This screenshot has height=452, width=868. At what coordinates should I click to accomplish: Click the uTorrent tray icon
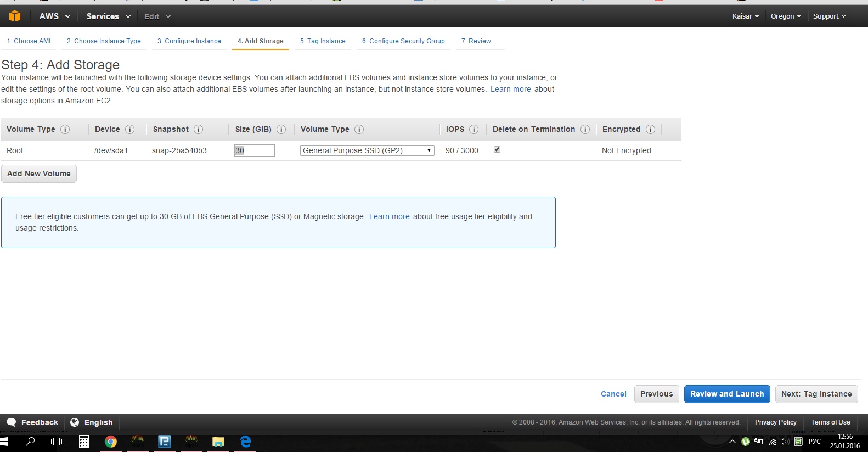point(746,442)
